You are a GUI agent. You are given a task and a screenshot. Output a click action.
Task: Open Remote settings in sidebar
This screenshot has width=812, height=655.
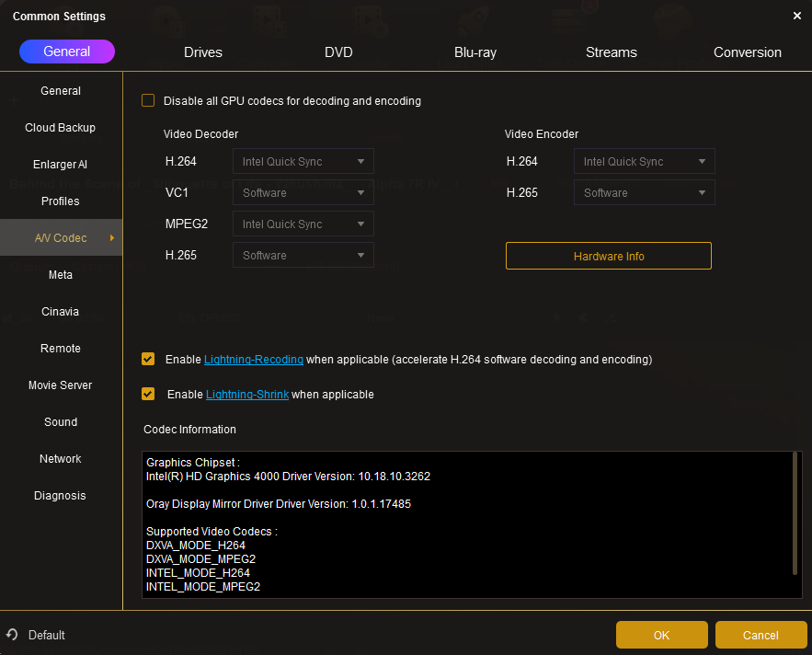pyautogui.click(x=61, y=349)
